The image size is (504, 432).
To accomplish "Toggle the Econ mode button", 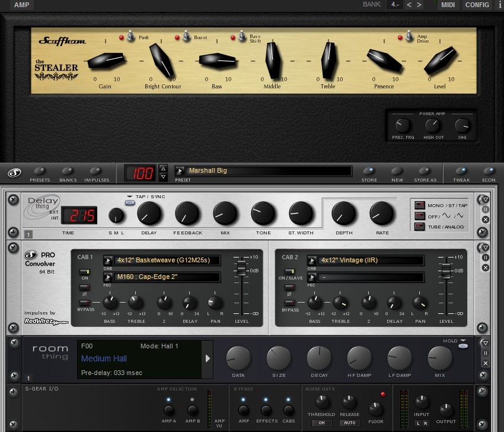I will pyautogui.click(x=489, y=171).
